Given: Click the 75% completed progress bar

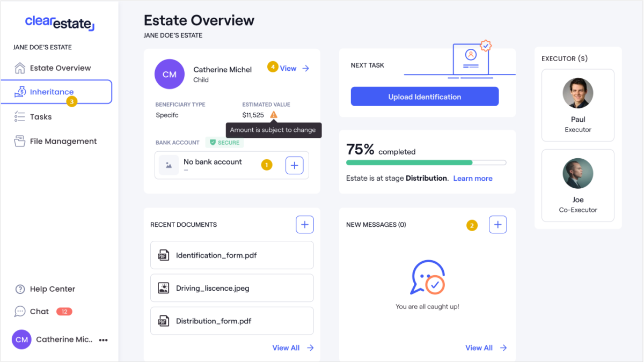Looking at the screenshot, I should 426,162.
